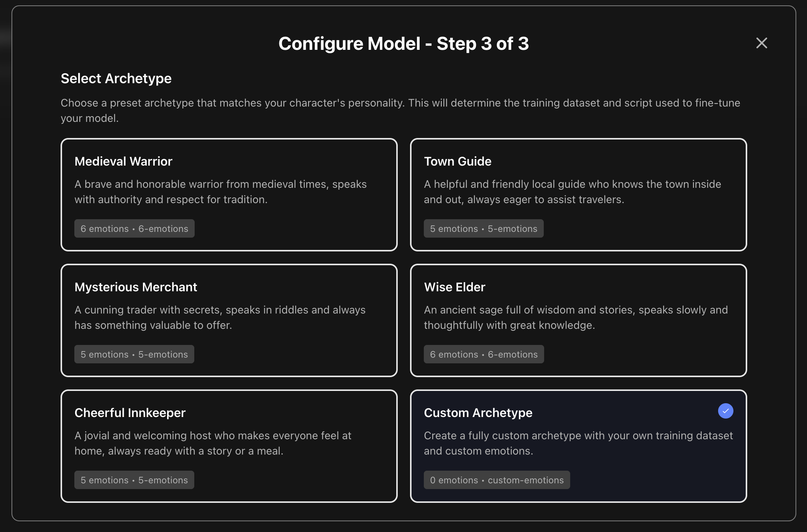The image size is (807, 532).
Task: Click the blue checkmark on Custom Archetype
Action: click(x=725, y=411)
